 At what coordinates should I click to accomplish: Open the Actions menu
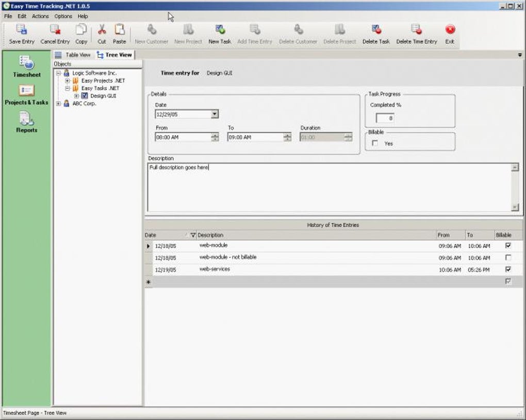coord(40,16)
